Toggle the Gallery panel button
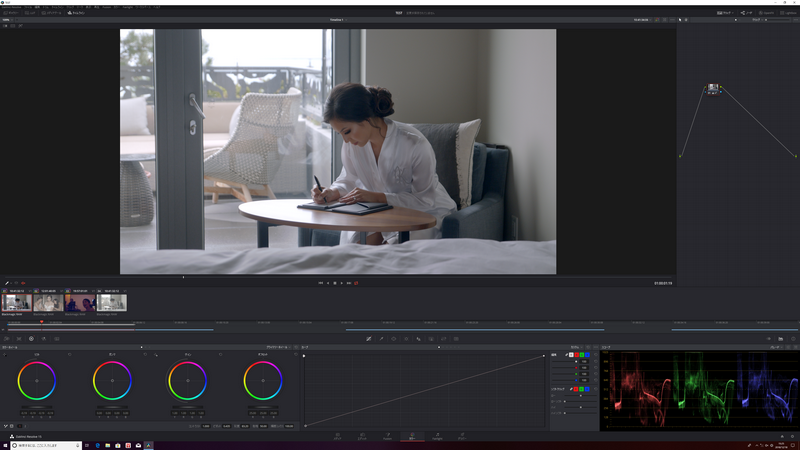 pos(11,13)
